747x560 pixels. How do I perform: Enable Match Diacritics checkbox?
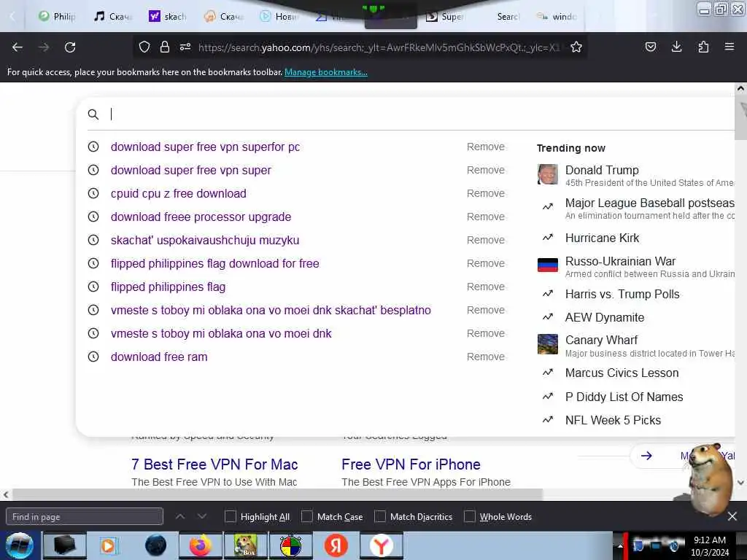click(379, 516)
